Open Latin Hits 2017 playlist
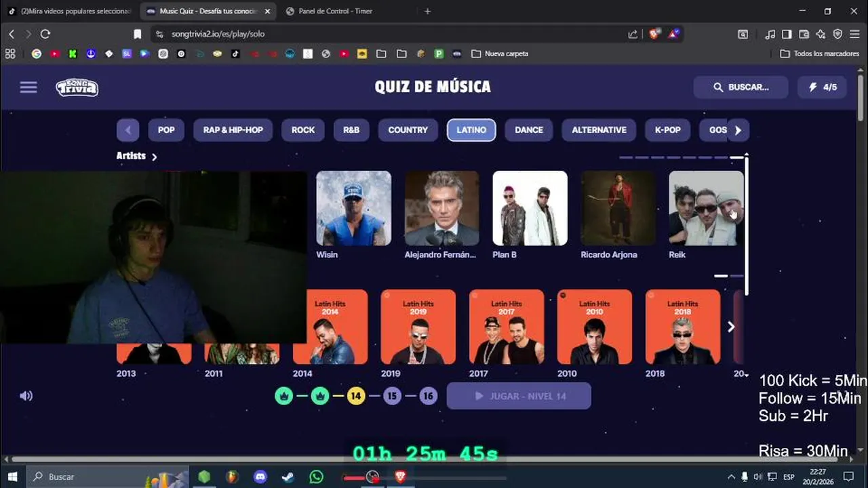 pos(507,327)
